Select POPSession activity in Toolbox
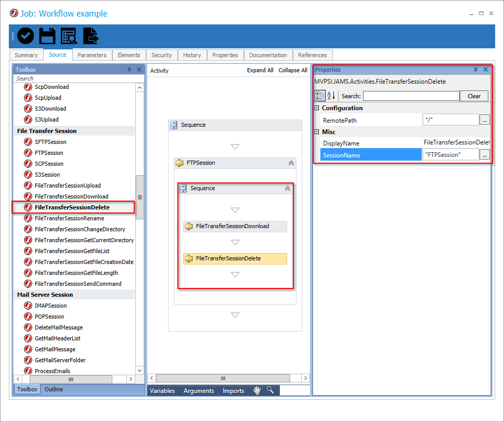Screen dimensions: 504x422 (x=49, y=316)
